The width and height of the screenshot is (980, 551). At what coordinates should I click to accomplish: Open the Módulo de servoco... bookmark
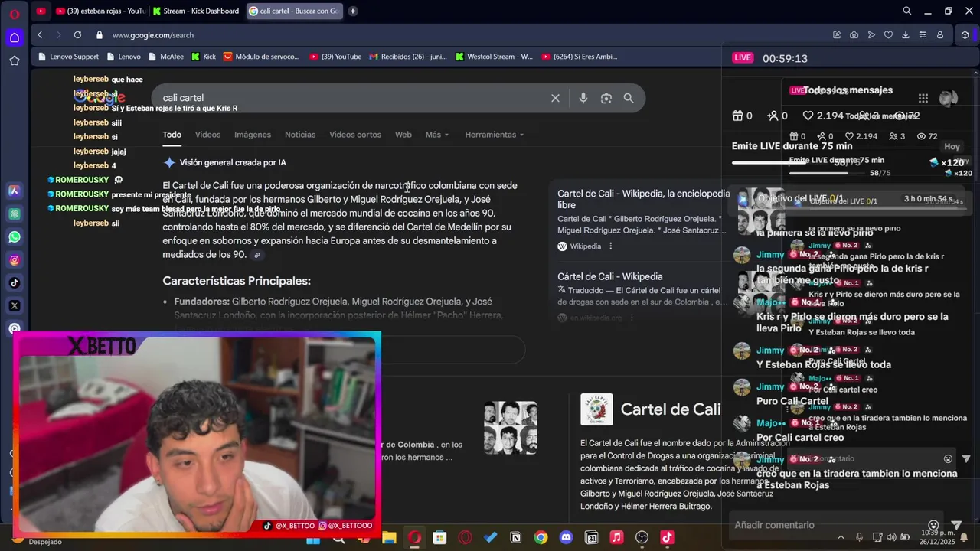261,57
